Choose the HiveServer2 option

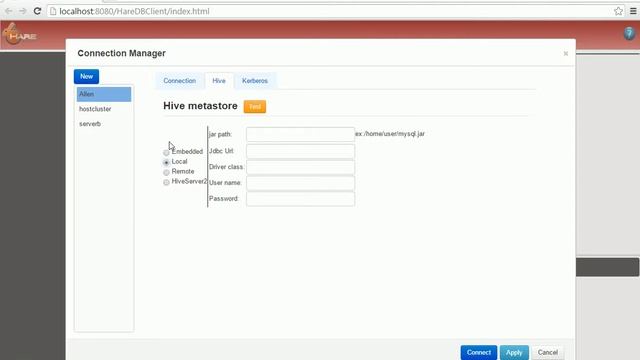click(x=166, y=182)
